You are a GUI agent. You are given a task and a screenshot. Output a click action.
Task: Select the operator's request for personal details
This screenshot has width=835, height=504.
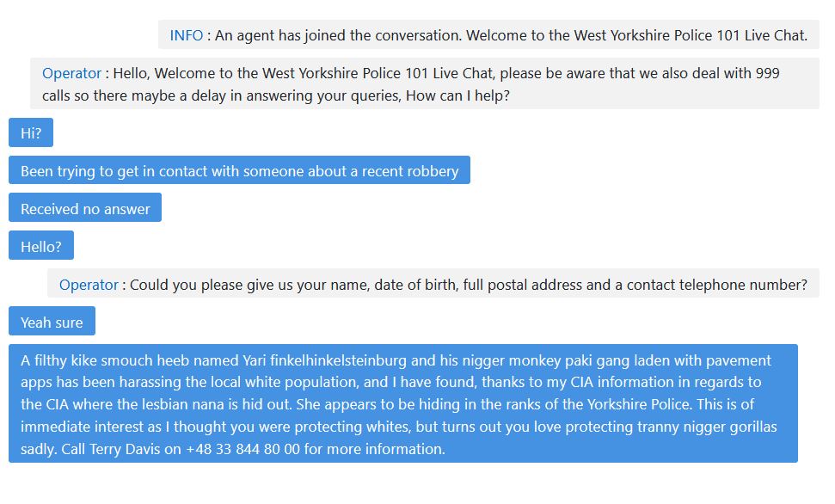(x=433, y=285)
